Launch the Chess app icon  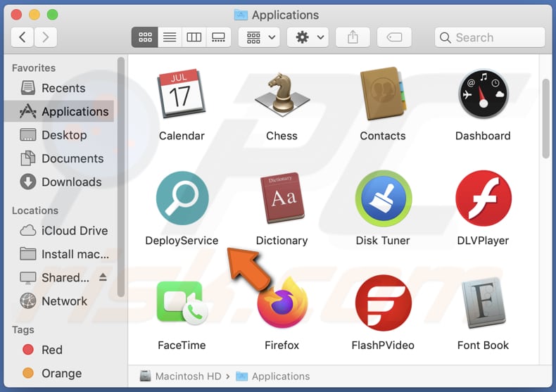[x=282, y=94]
